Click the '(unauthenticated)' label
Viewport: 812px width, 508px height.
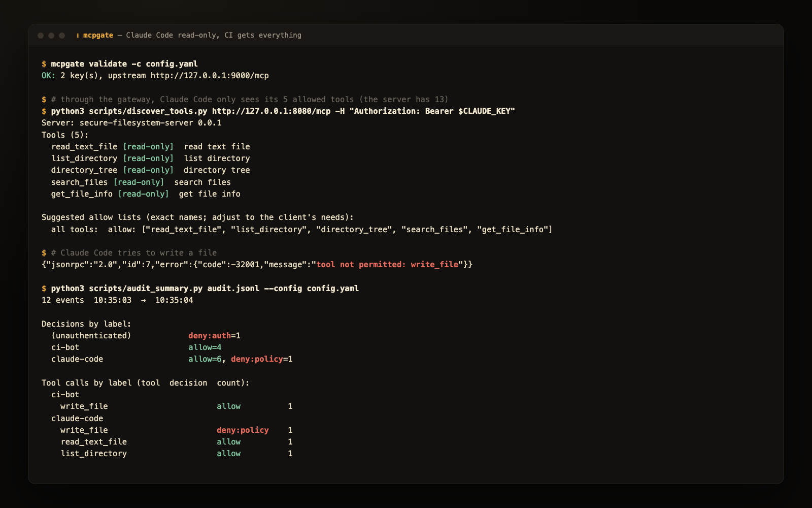pos(91,336)
